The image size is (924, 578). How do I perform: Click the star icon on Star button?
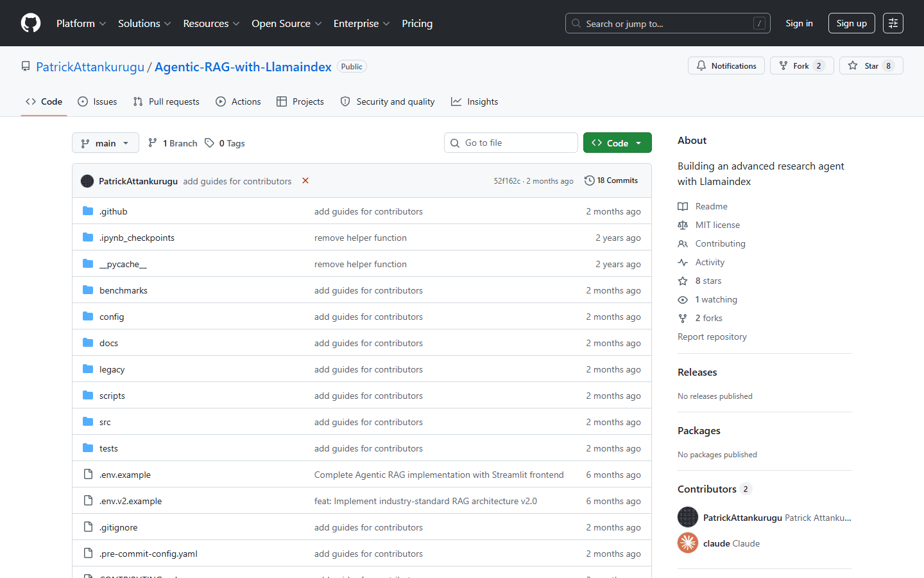coord(853,66)
